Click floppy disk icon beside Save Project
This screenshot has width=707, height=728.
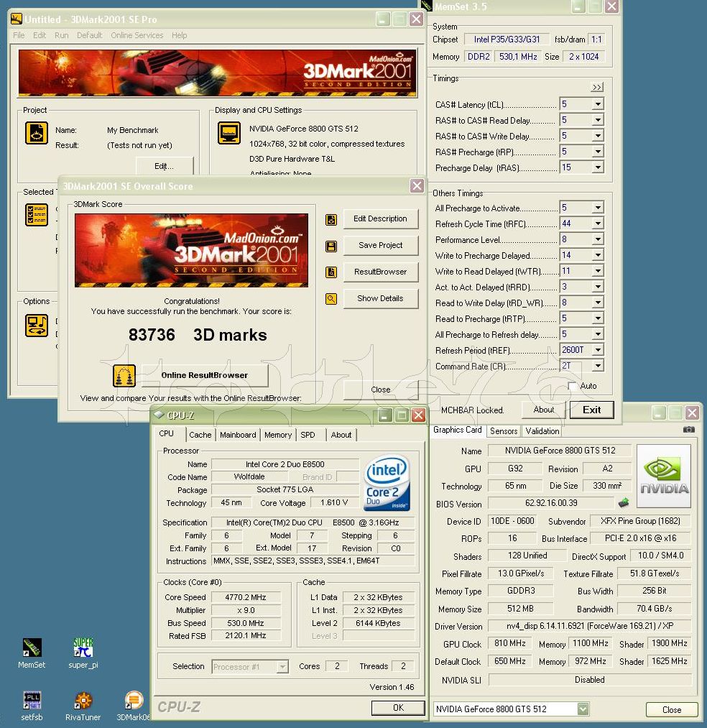click(331, 246)
